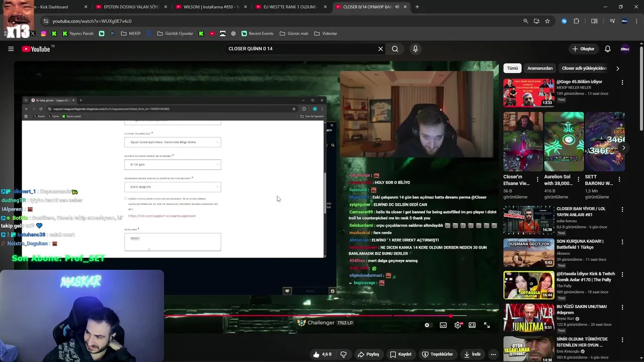Open the page zoom magnifier in the address bar

(x=526, y=21)
